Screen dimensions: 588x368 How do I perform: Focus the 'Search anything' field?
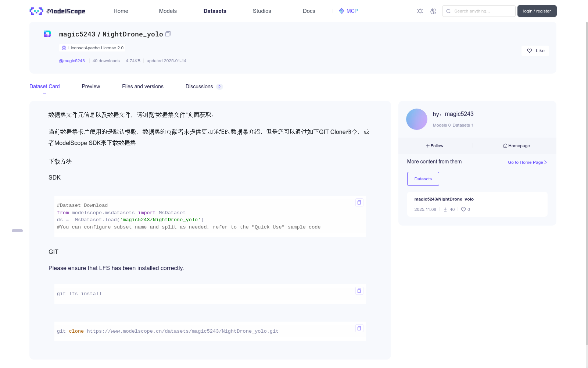(479, 11)
